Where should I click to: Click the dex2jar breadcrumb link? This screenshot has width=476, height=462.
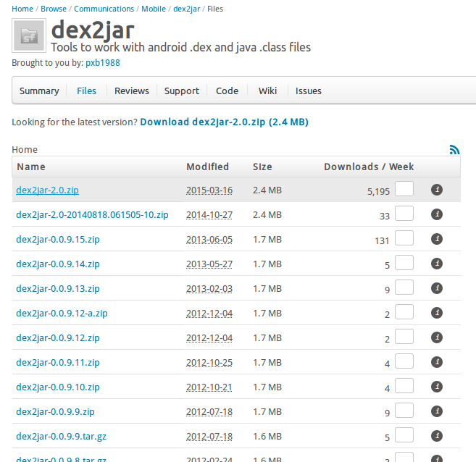point(187,9)
